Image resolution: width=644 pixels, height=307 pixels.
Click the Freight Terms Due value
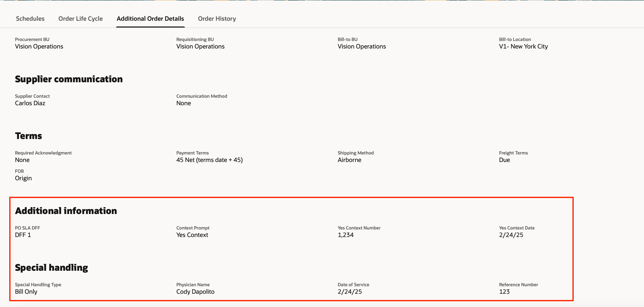[x=504, y=160]
